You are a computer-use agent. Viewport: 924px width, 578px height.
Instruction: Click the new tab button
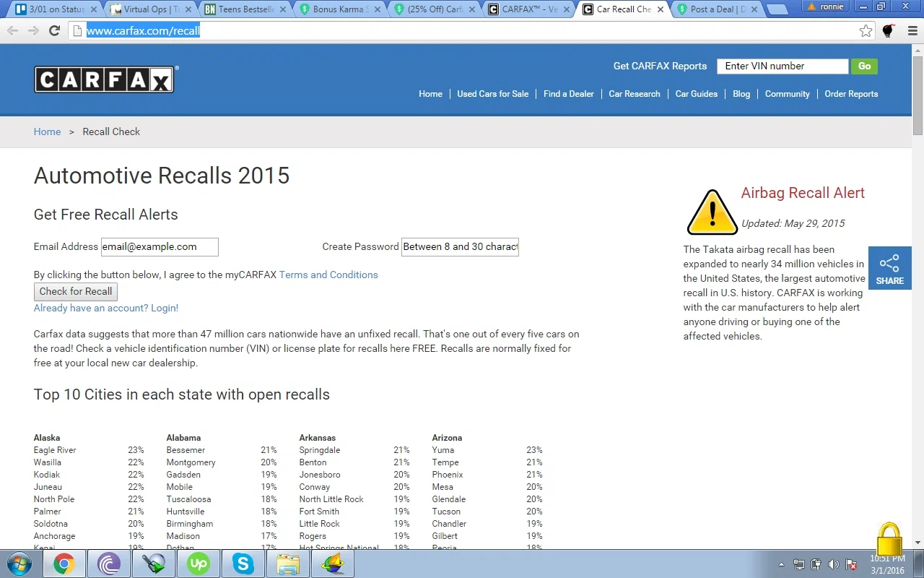click(x=777, y=9)
